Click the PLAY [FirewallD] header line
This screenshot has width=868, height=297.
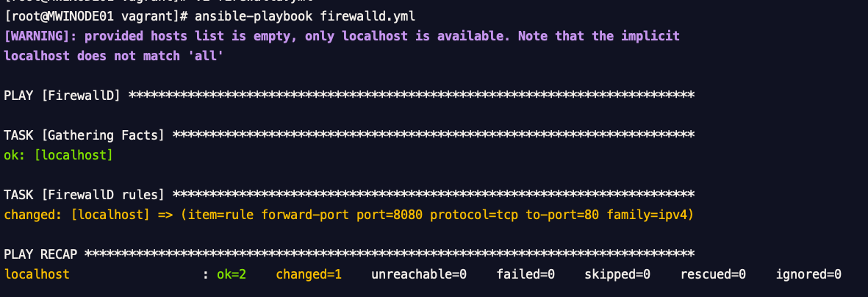click(62, 96)
